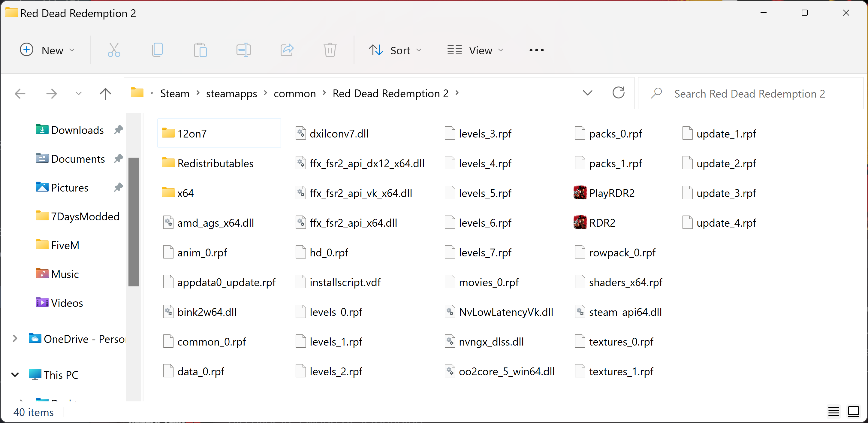Click the search magnifier icon
Screen dimensions: 868x423
[656, 93]
